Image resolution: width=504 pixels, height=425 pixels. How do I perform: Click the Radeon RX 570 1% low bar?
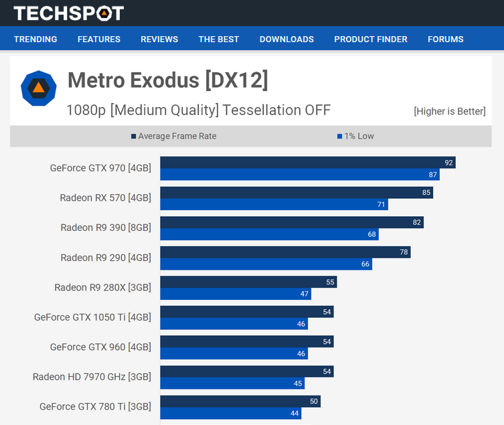point(274,204)
